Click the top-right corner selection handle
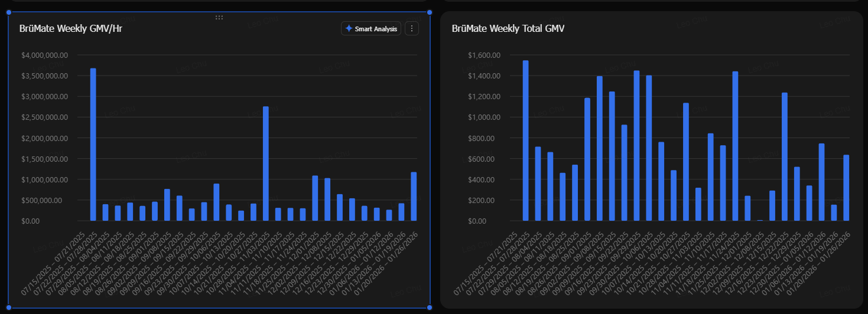Screen dimensions: 868x314 click(x=430, y=12)
